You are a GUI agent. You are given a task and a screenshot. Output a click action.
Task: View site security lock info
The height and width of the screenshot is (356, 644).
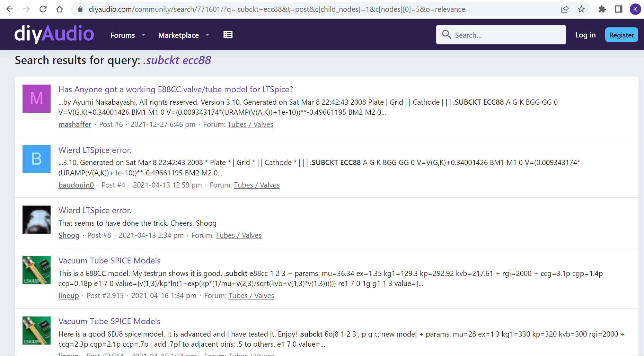[x=80, y=9]
